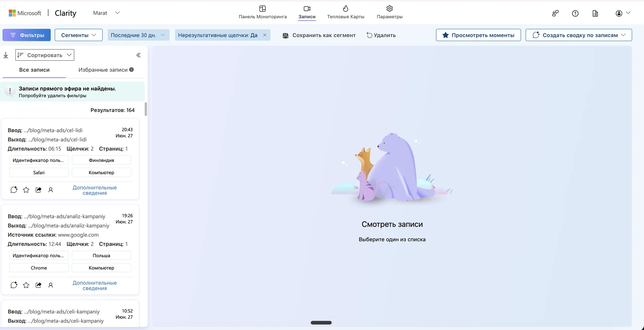Open the help question mark icon
Screen dimensions: 644x330
[575, 13]
